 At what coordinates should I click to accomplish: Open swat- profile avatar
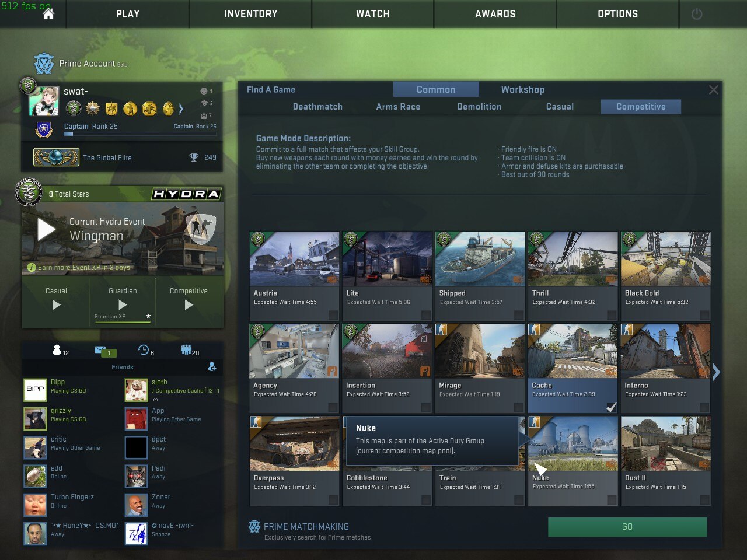coord(44,101)
